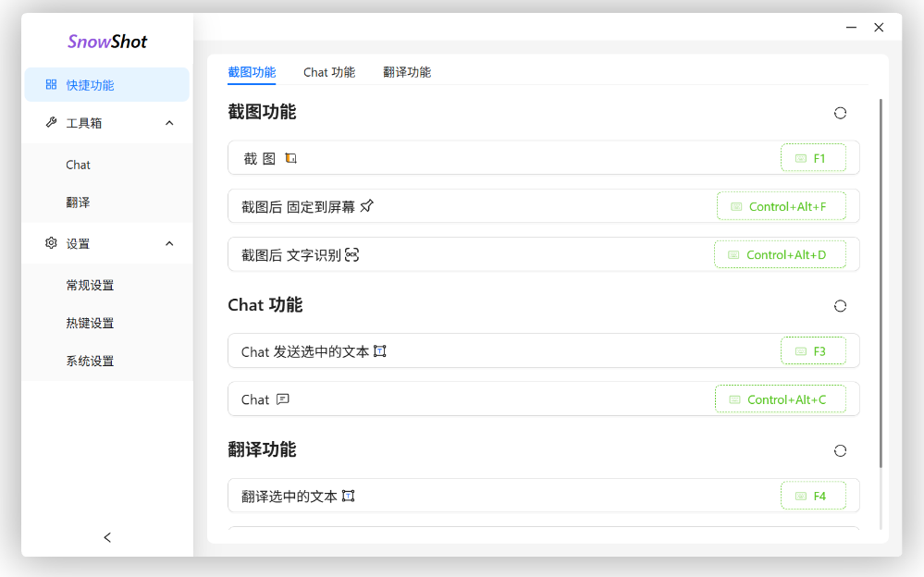Viewport: 924px width, 577px height.
Task: Edit the F1 screenshot hotkey button
Action: pyautogui.click(x=813, y=158)
